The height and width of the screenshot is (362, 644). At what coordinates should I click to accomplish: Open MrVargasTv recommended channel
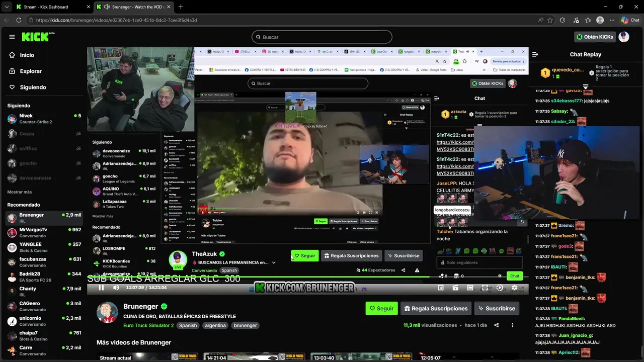[44, 232]
